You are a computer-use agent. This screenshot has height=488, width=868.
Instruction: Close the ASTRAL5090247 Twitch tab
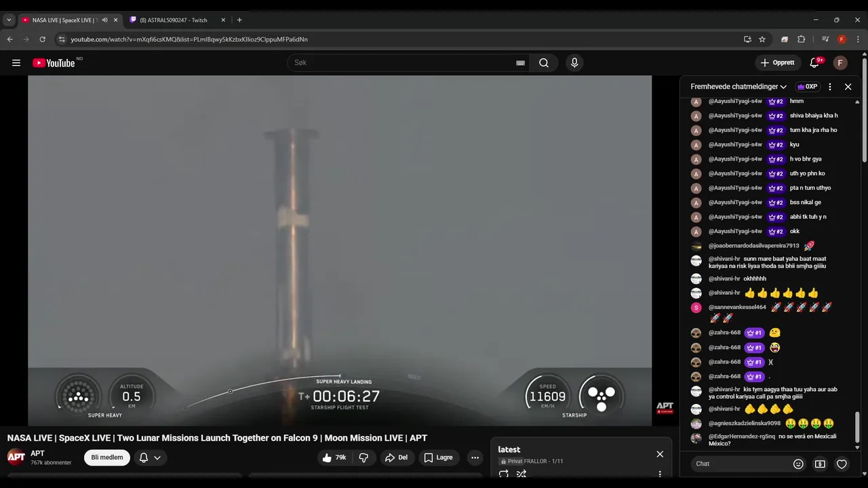223,20
